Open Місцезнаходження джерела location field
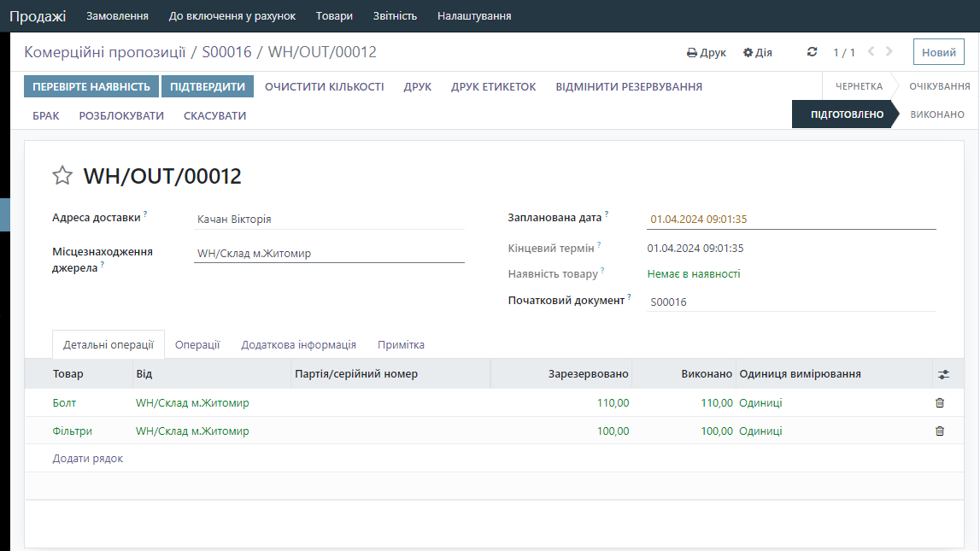 (329, 254)
